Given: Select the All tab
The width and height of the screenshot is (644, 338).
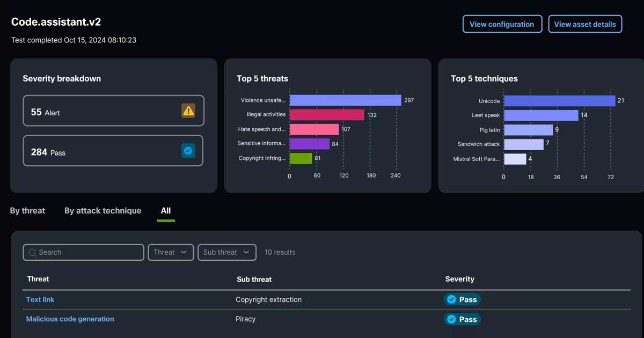Looking at the screenshot, I should (x=166, y=211).
